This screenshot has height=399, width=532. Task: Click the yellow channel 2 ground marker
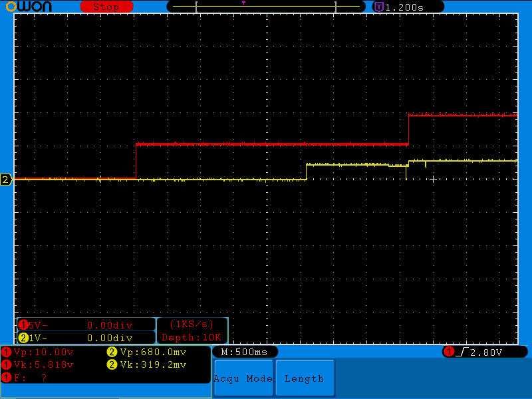[6, 180]
